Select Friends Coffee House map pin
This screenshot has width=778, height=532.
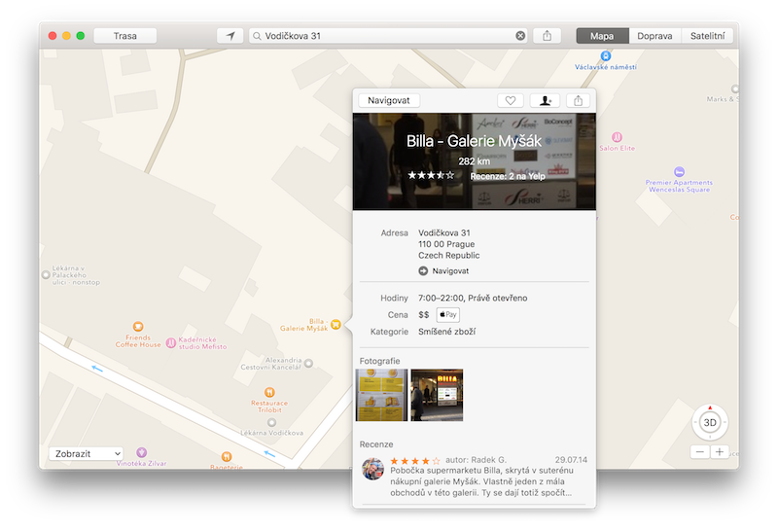pos(138,327)
